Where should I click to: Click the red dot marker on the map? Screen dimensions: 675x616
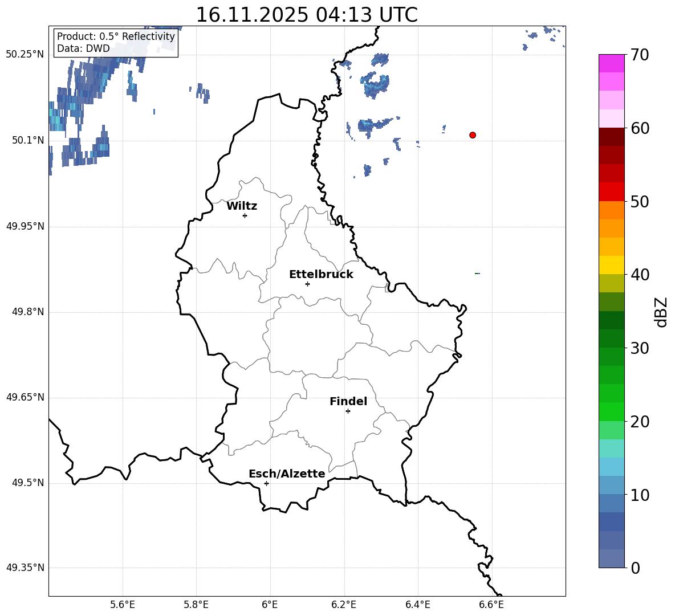click(x=473, y=135)
